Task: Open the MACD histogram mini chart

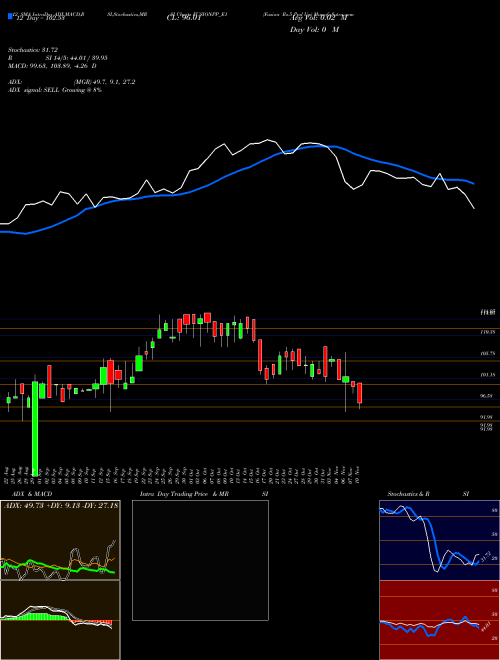Action: pyautogui.click(x=60, y=620)
